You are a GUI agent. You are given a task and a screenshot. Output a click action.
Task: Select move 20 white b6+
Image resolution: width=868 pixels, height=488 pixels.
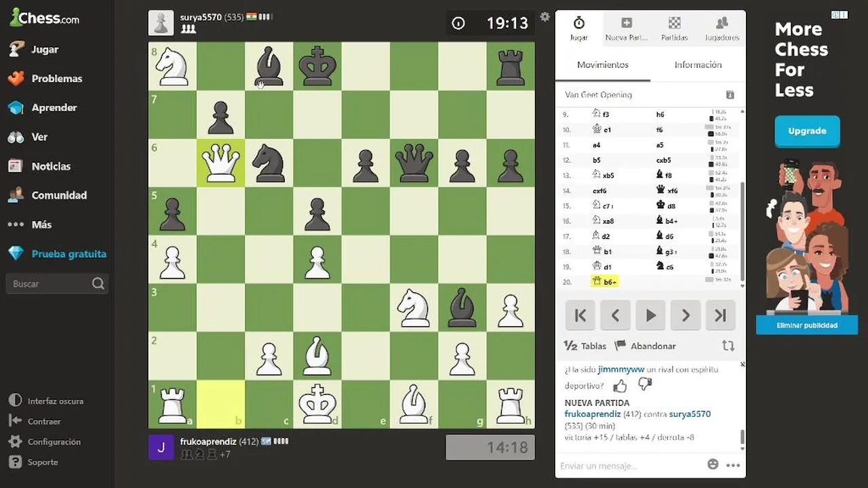coord(605,281)
